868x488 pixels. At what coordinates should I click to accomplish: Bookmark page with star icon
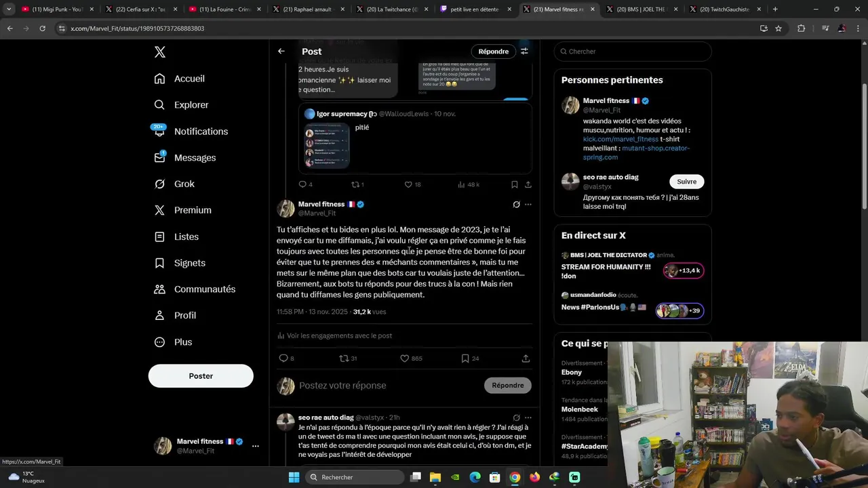(778, 28)
